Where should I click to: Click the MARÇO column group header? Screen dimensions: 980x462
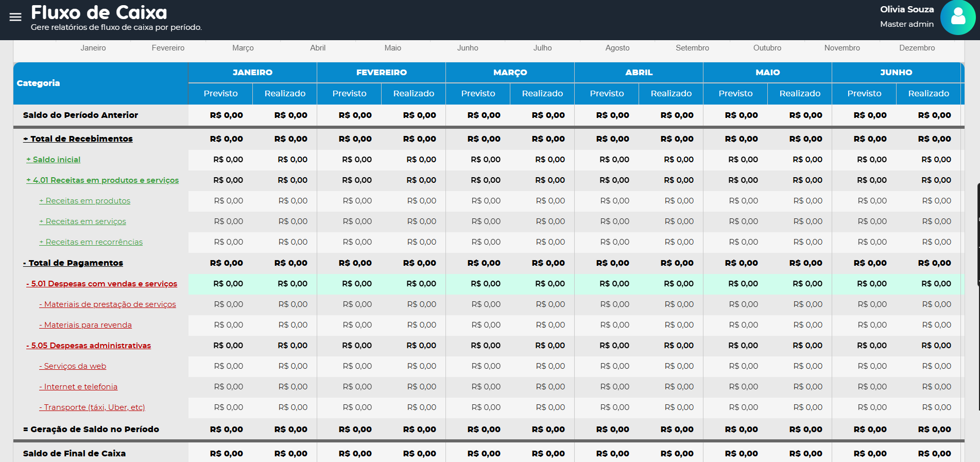coord(510,73)
